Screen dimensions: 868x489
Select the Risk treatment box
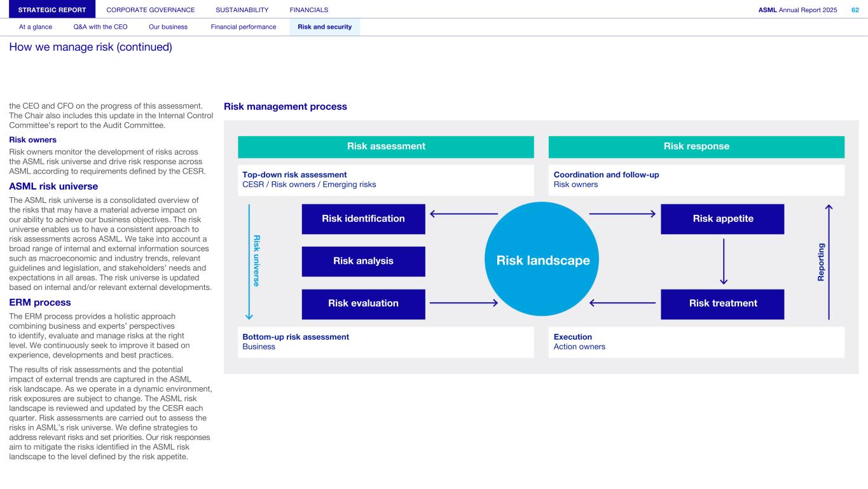coord(722,303)
